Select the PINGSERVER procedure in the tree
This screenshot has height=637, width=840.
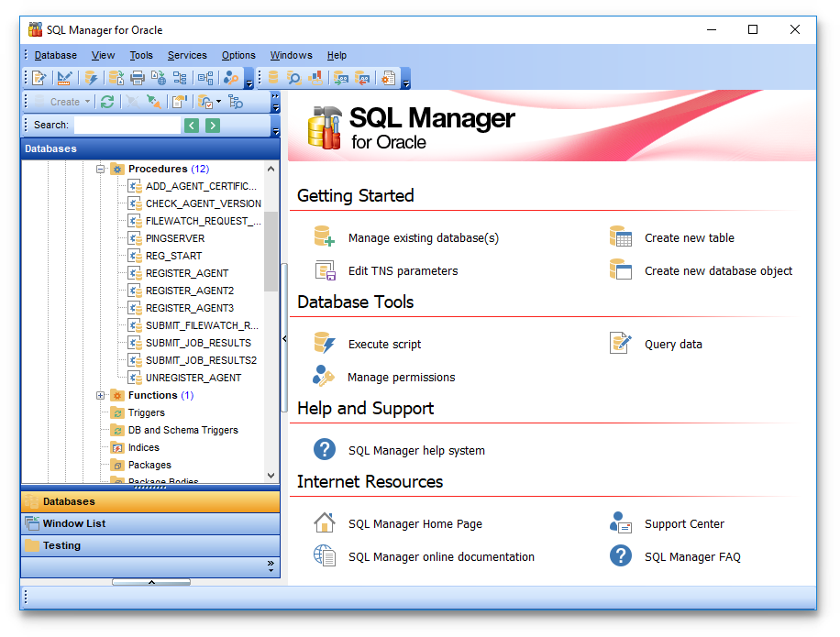174,238
